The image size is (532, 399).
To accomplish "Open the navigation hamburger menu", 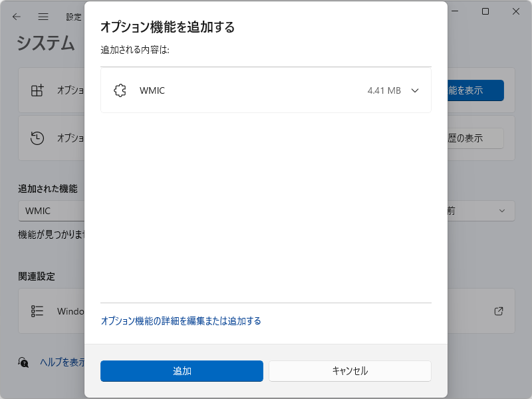I will (x=43, y=17).
